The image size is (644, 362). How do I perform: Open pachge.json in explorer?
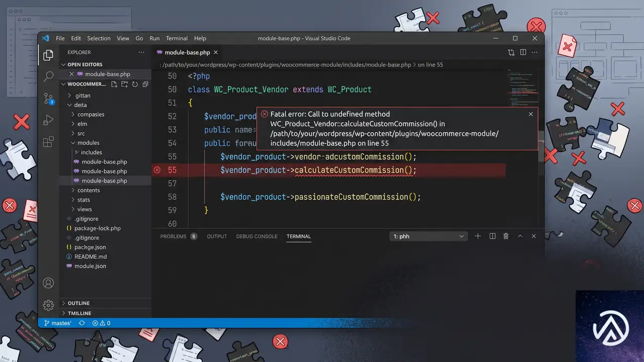(90, 247)
